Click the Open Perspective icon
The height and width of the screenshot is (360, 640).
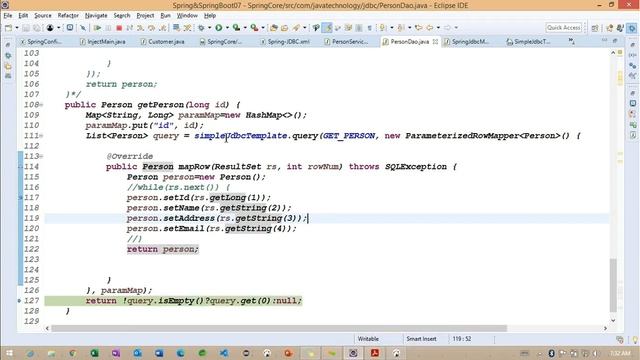[x=595, y=28]
